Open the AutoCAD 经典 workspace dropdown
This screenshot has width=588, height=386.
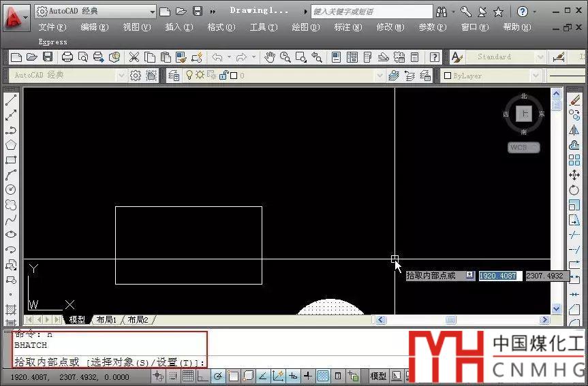point(121,76)
